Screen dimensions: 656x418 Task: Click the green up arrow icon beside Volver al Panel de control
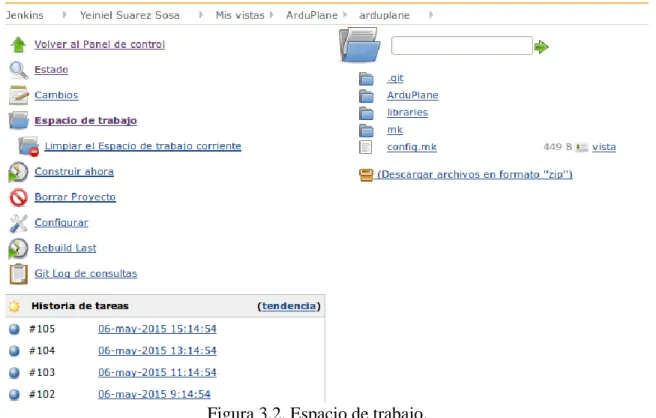click(x=18, y=45)
